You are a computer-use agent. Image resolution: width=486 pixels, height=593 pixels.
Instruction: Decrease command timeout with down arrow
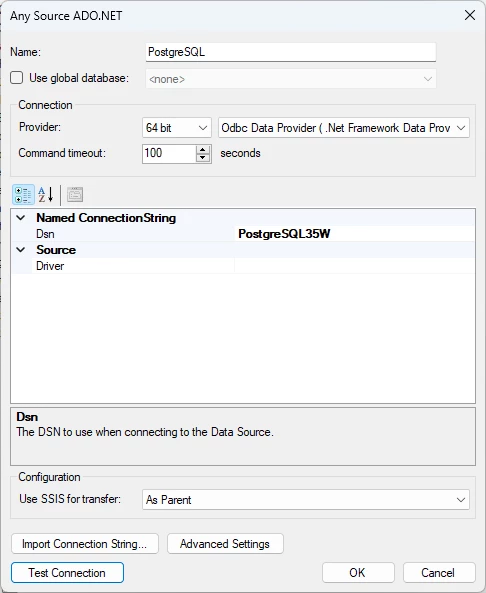(203, 158)
